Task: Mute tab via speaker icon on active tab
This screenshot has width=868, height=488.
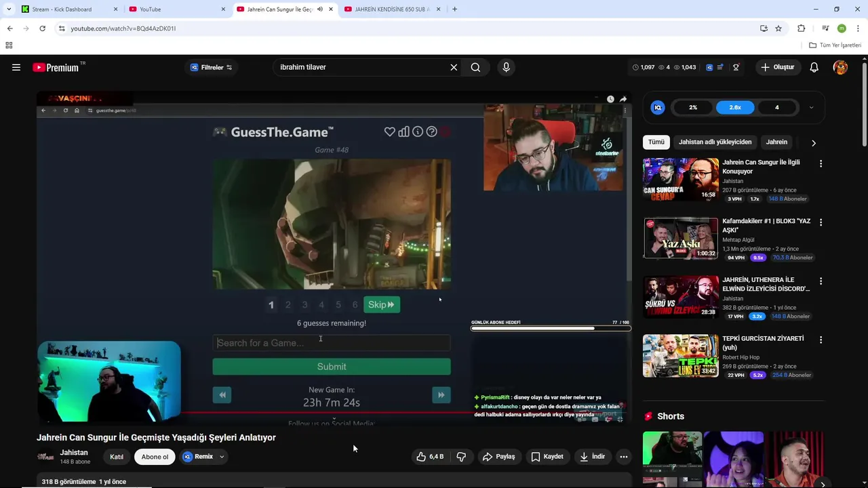Action: pos(320,9)
